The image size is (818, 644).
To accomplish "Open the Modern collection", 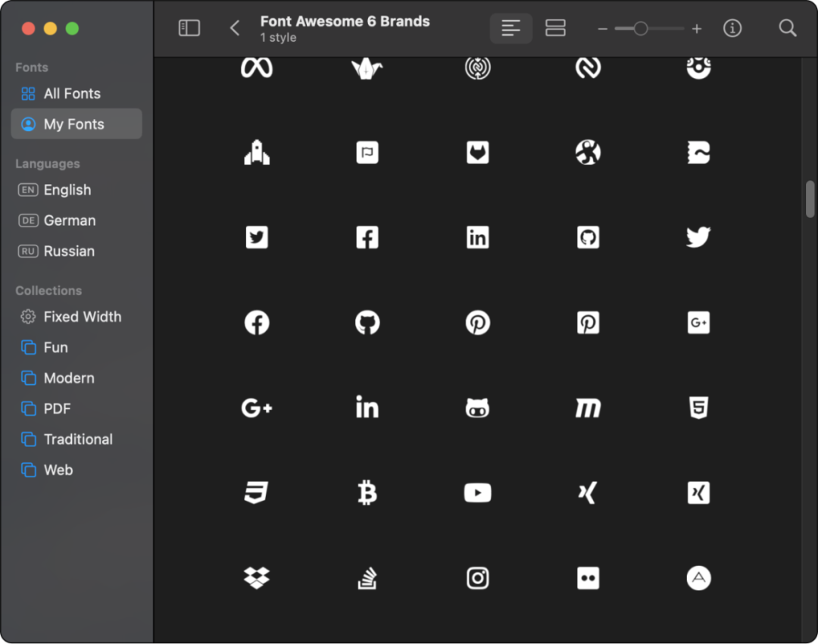I will [76, 378].
